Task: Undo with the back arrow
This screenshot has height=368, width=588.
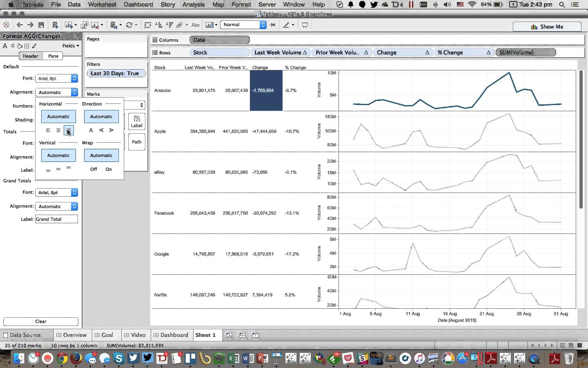Action: click(x=19, y=25)
